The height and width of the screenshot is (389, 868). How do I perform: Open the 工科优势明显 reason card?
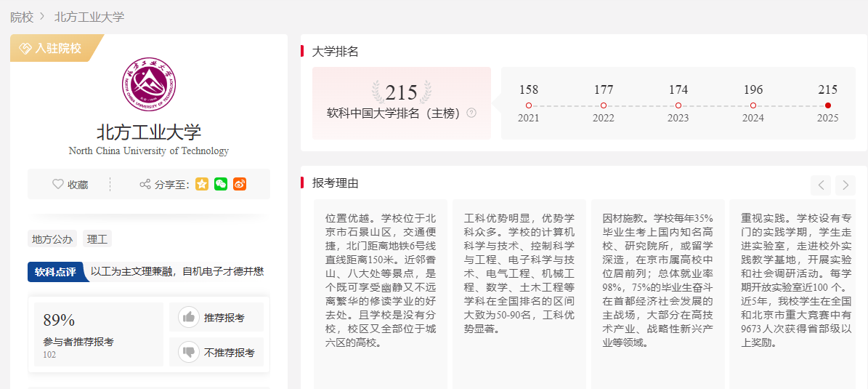[519, 294]
